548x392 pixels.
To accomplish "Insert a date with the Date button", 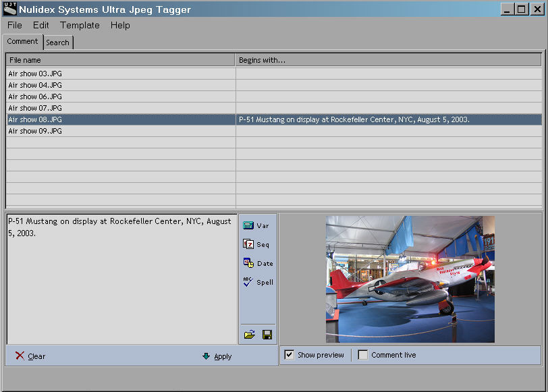I will pos(258,263).
